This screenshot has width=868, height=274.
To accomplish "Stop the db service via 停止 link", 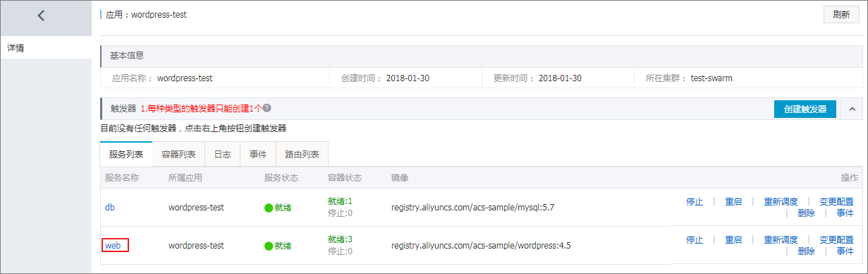I will [695, 201].
